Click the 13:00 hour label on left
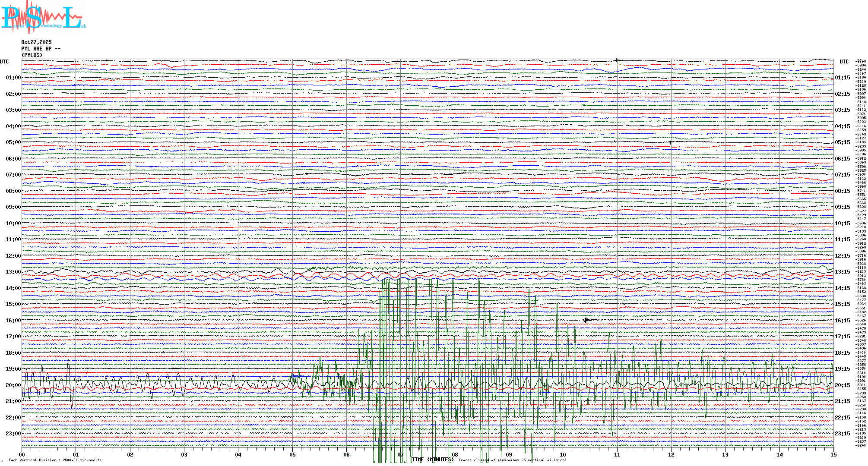The image size is (868, 466). [13, 272]
